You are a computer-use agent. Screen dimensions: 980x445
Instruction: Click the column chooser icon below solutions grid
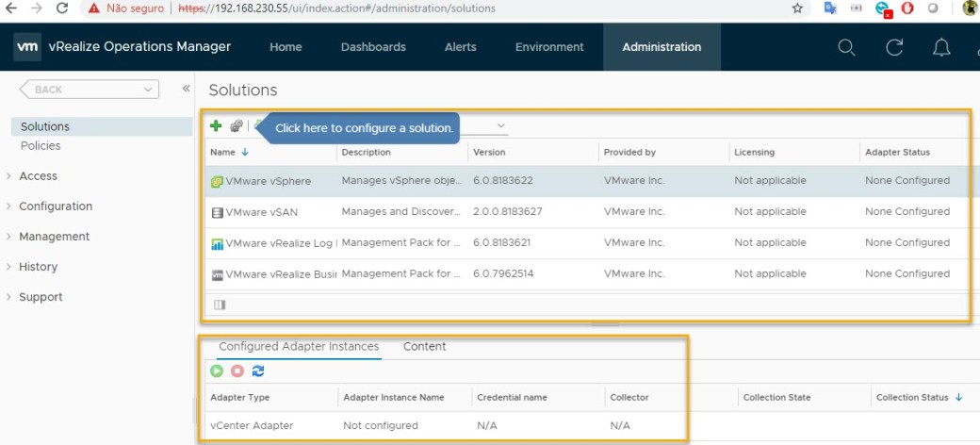tap(220, 305)
